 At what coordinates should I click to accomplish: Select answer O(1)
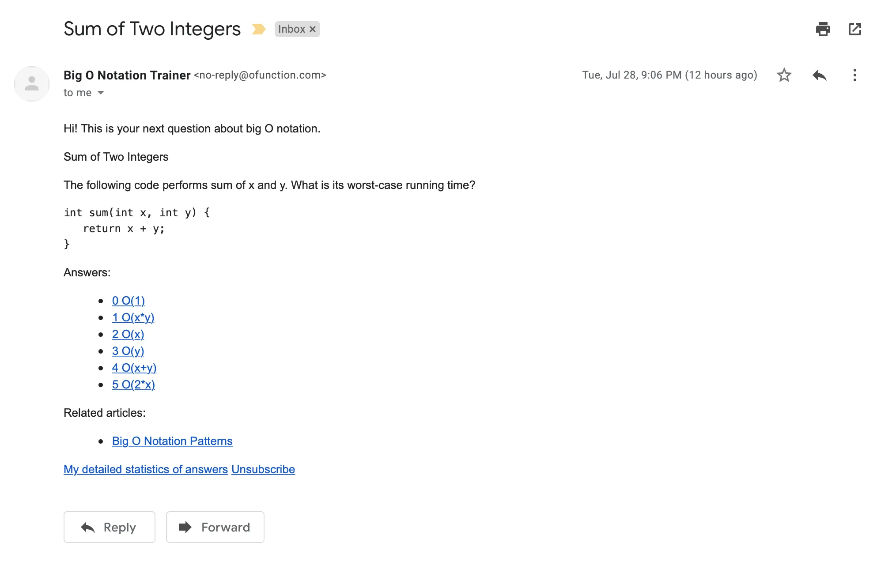[x=129, y=301]
